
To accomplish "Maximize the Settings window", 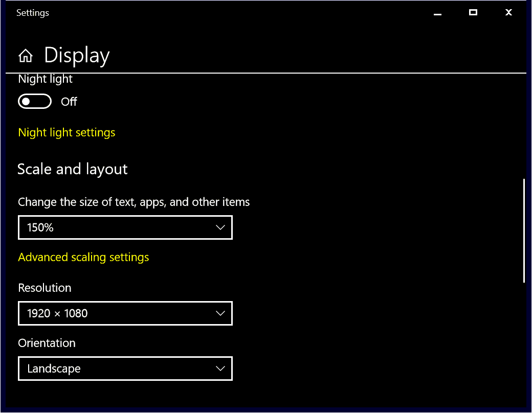I will 473,13.
